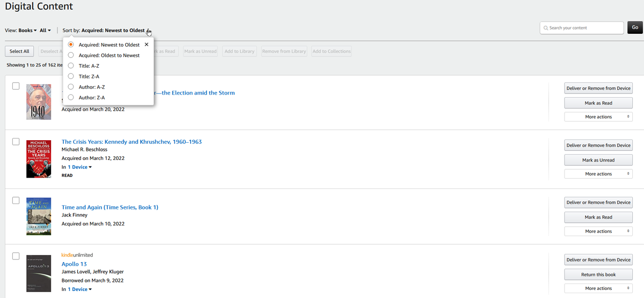
Task: Click the Select All button
Action: [x=20, y=52]
